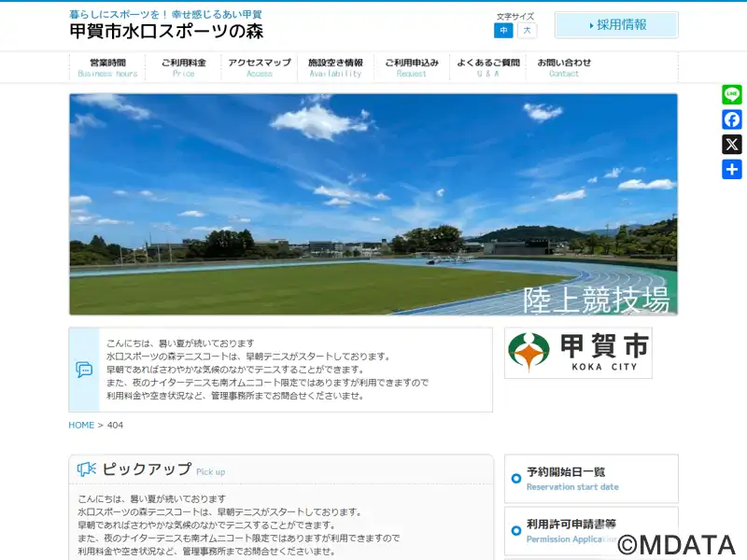Viewport: 747px width, 560px height.
Task: Open 予約開始日一覧 Reservation start date link
Action: coord(591,479)
